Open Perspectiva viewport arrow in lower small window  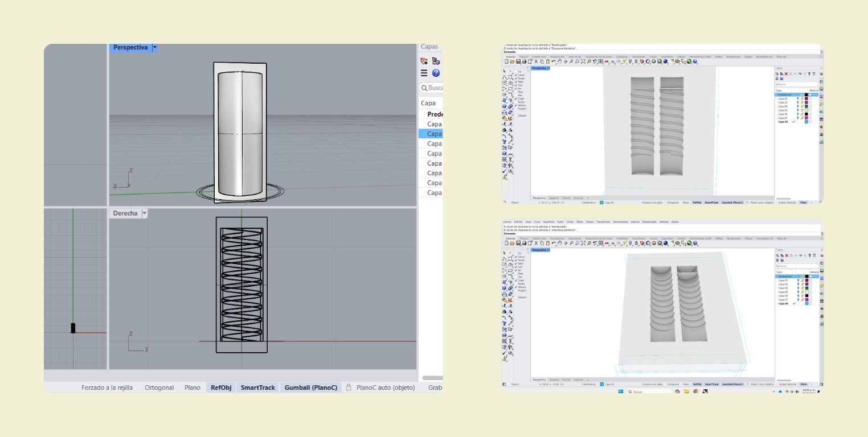tap(548, 250)
